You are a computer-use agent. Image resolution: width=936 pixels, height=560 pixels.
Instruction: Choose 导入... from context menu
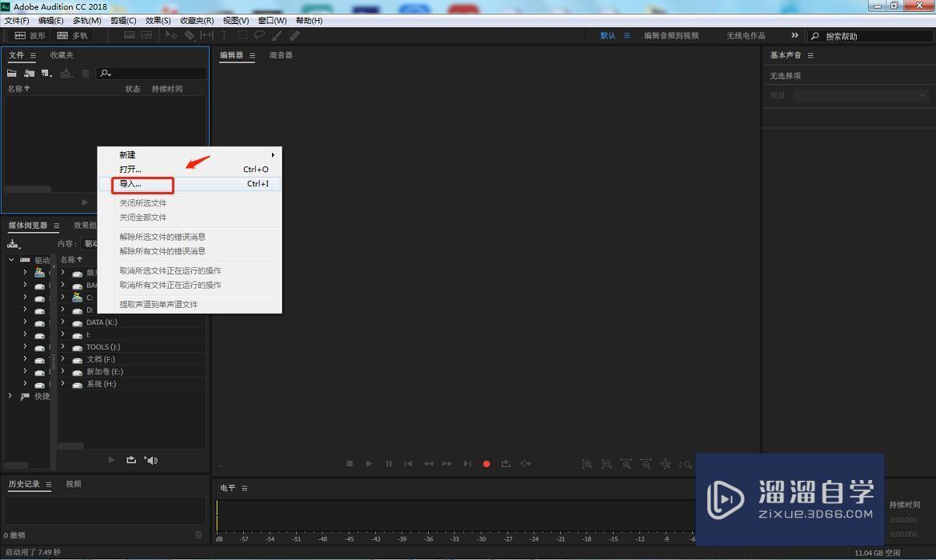click(x=190, y=184)
